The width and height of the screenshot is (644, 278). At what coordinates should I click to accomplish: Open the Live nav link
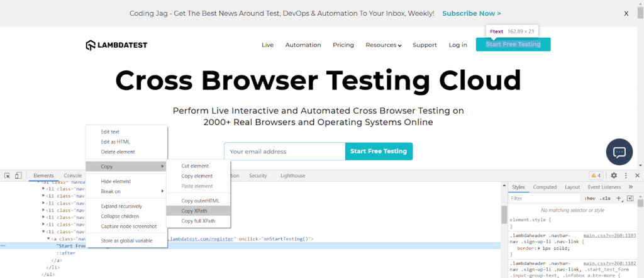coord(267,45)
